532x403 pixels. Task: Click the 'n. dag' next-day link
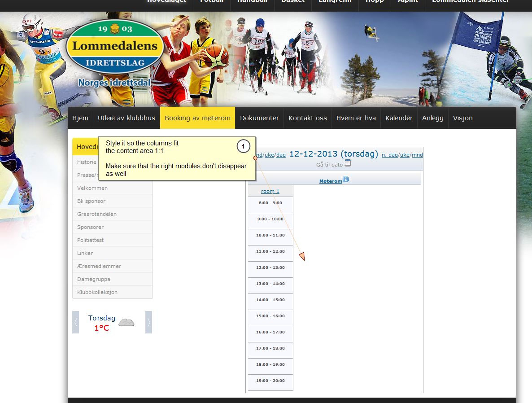click(x=389, y=155)
